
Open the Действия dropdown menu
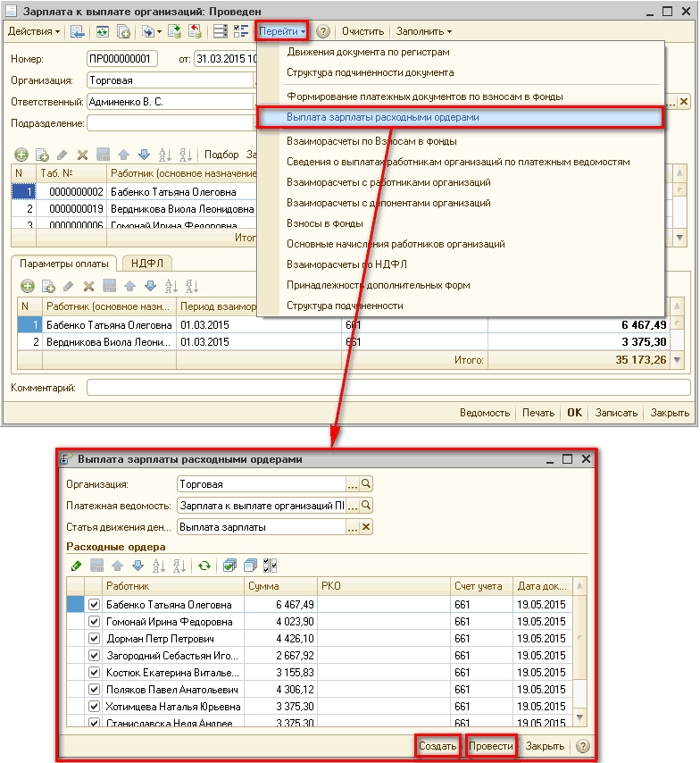pos(34,31)
